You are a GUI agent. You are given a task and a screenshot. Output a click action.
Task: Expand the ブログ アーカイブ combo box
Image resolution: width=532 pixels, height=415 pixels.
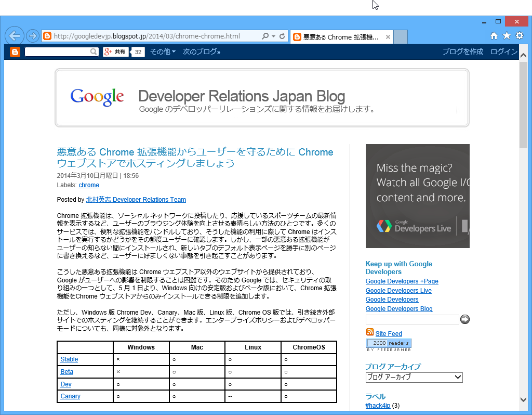(414, 377)
